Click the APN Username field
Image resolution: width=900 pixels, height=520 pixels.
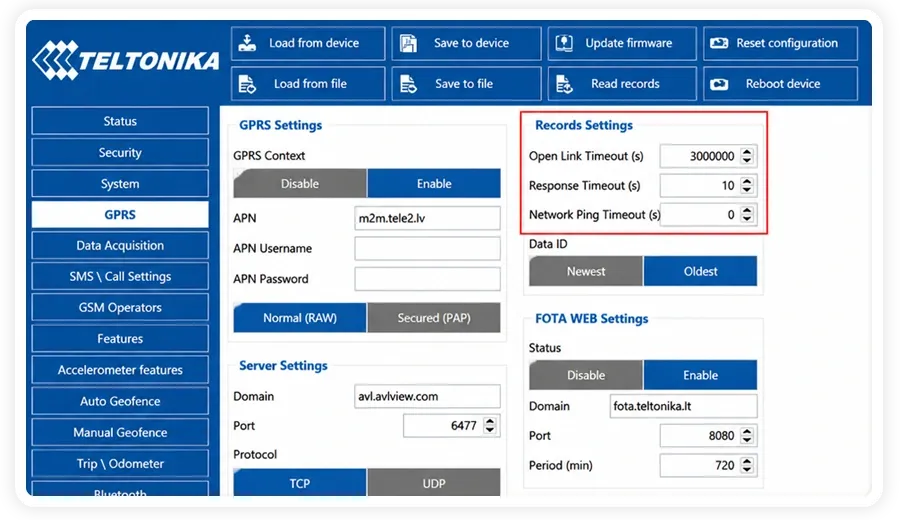(x=427, y=249)
